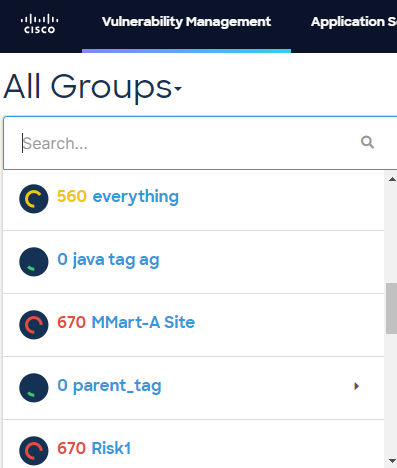Select the 'java tag ag' group
Viewport: 397px width, 468px height.
click(x=116, y=260)
